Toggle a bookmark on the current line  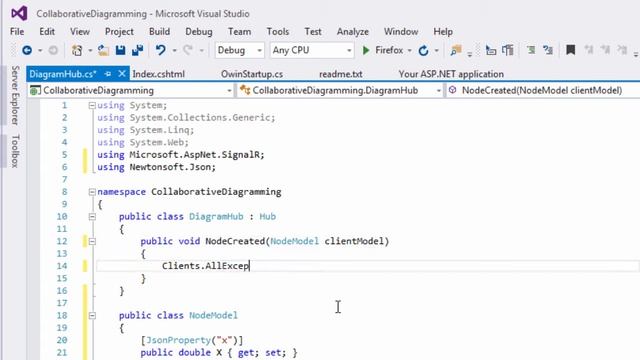pos(571,50)
